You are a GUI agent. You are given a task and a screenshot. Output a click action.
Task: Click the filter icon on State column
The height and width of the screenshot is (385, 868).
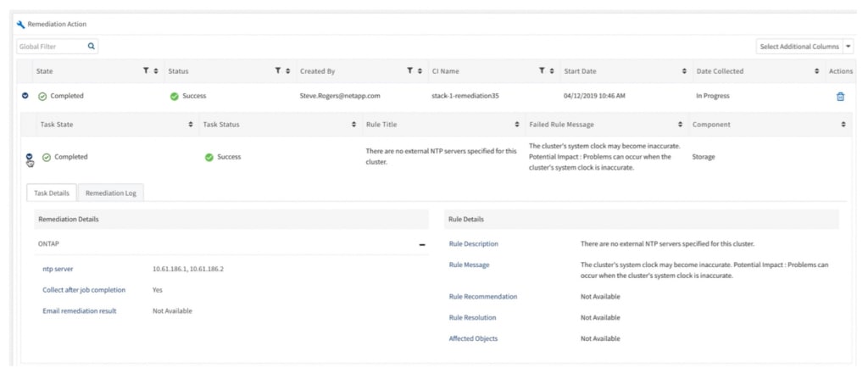click(x=146, y=71)
